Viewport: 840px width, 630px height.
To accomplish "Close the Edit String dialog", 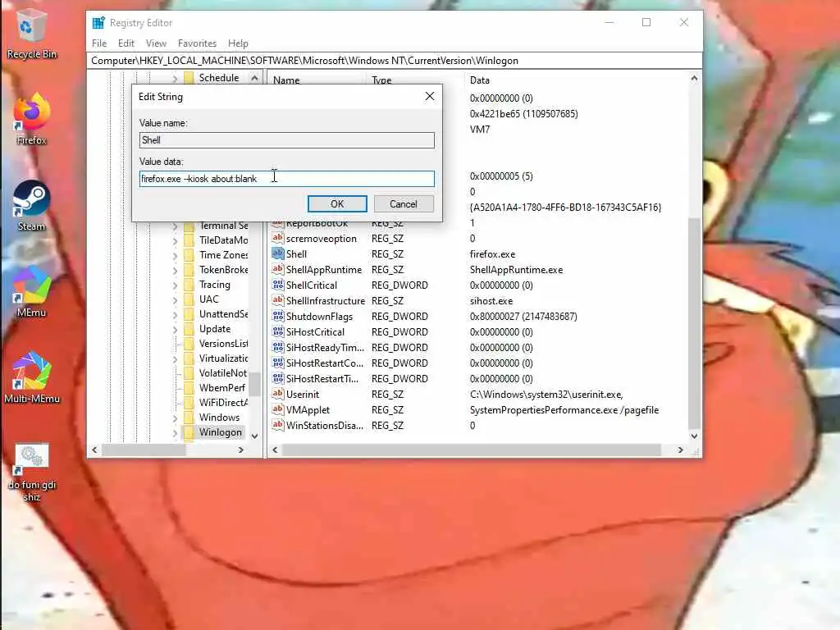I will pyautogui.click(x=430, y=96).
